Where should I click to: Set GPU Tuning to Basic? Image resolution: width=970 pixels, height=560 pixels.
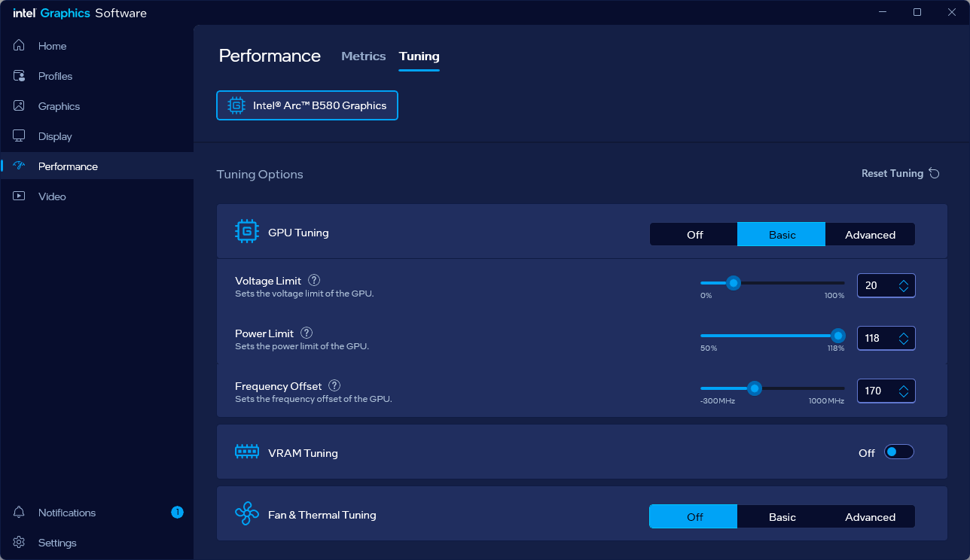click(782, 235)
